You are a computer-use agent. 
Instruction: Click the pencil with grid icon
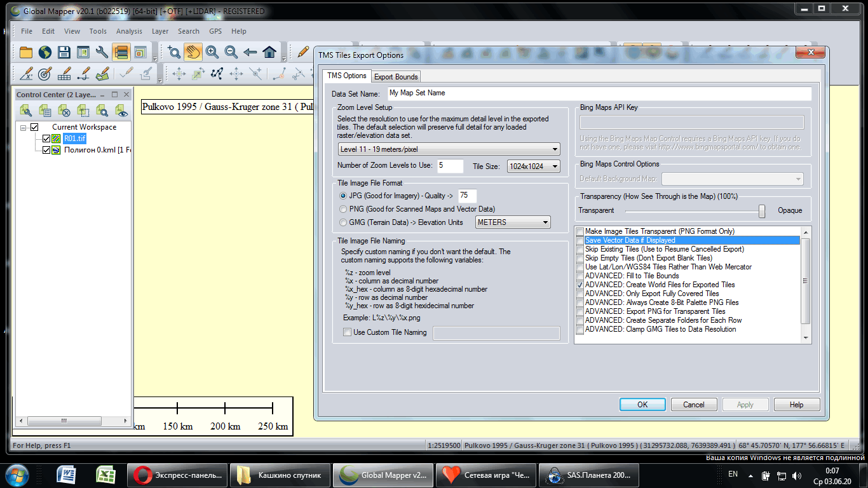(x=64, y=74)
